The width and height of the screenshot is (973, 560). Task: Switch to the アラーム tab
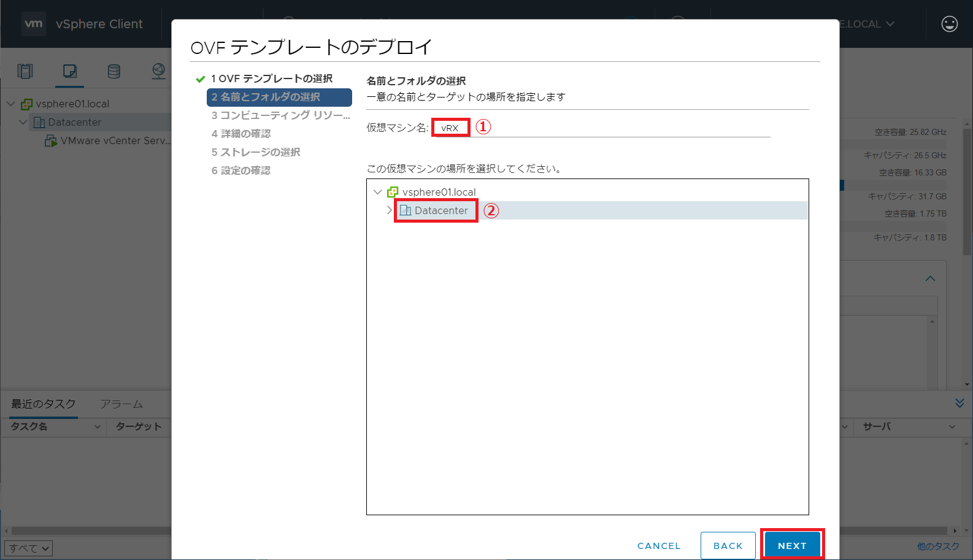click(x=121, y=404)
